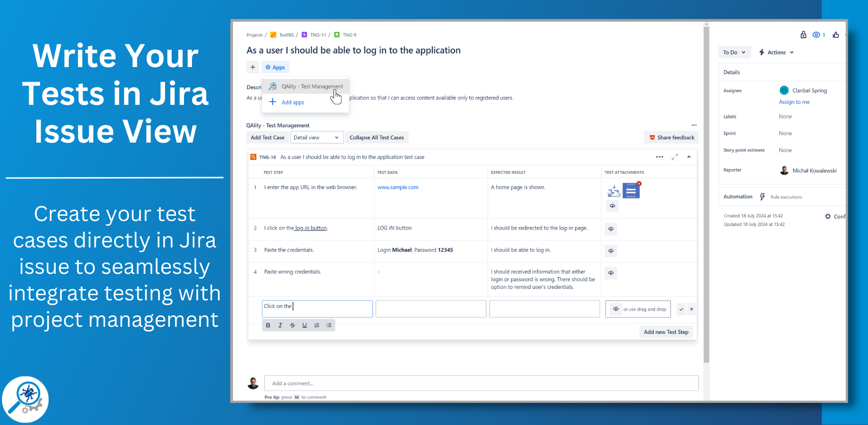Image resolution: width=868 pixels, height=425 pixels.
Task: Click the Sprint value None
Action: (x=785, y=134)
